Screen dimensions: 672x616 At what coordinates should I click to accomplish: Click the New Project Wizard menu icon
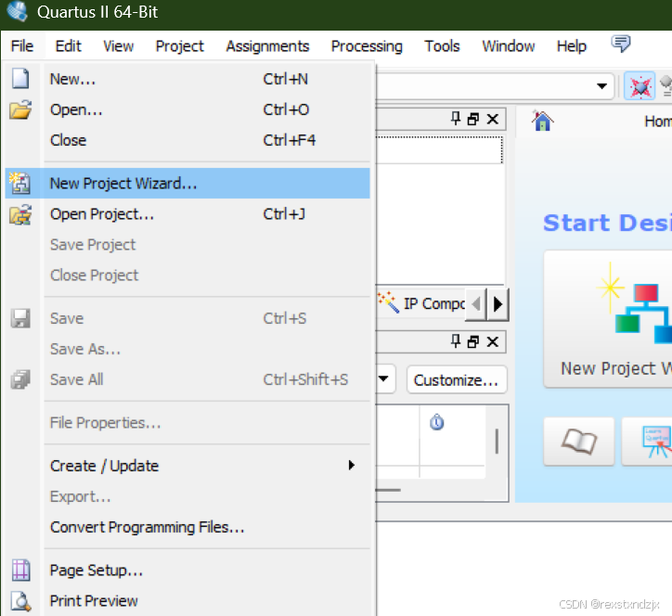coord(19,183)
